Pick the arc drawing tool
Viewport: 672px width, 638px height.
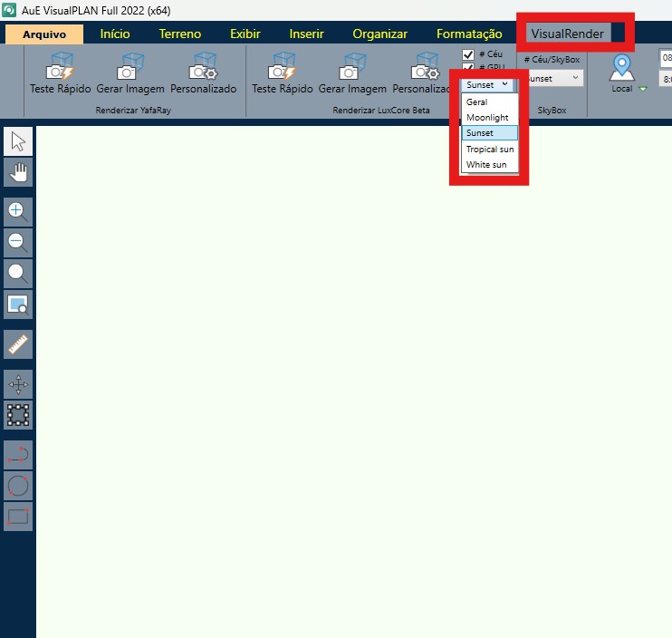(x=18, y=455)
